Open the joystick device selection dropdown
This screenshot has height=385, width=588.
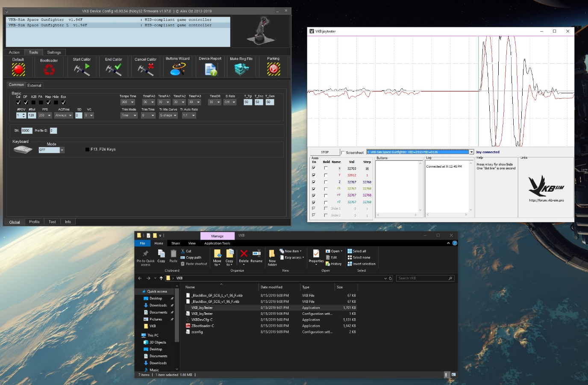pyautogui.click(x=471, y=152)
